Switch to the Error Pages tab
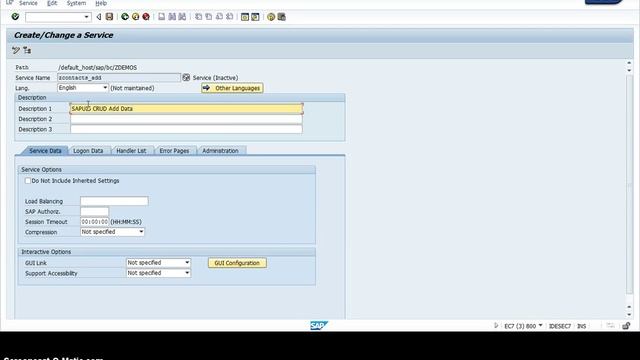Viewport: 640px width, 360px height. point(174,151)
